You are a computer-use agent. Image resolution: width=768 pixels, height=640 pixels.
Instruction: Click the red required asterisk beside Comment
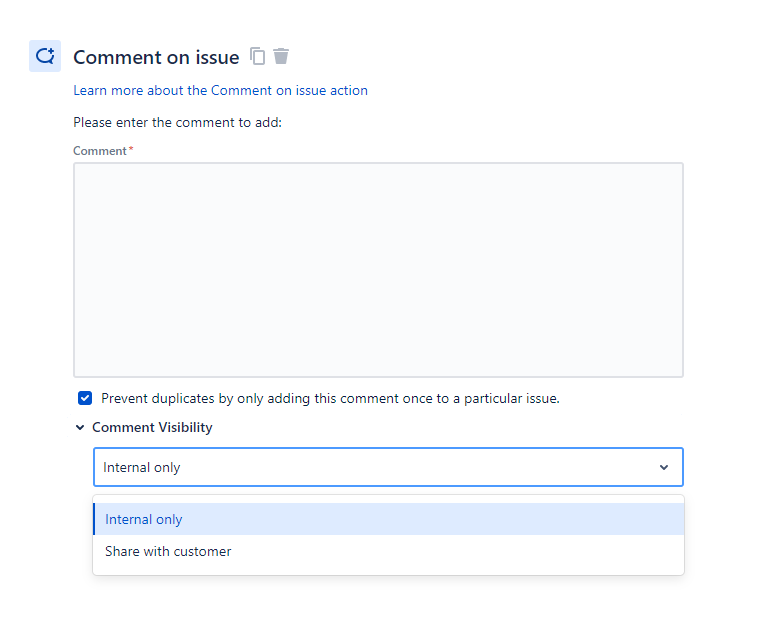point(131,148)
